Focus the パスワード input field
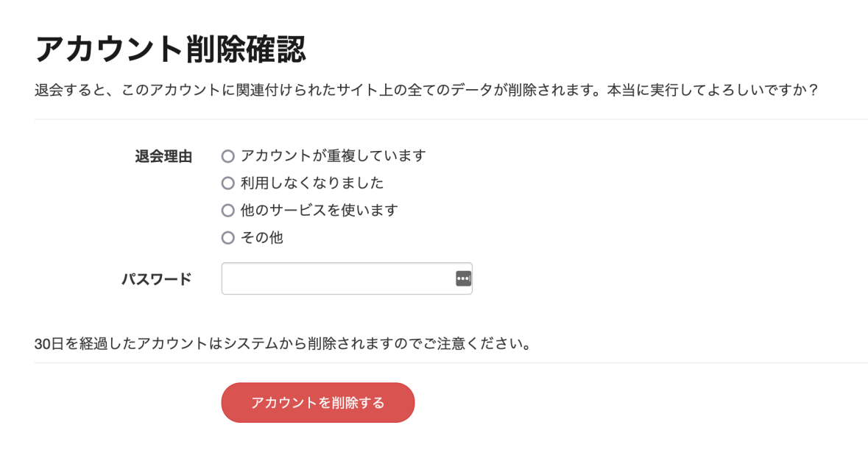868x464 pixels. coord(337,278)
